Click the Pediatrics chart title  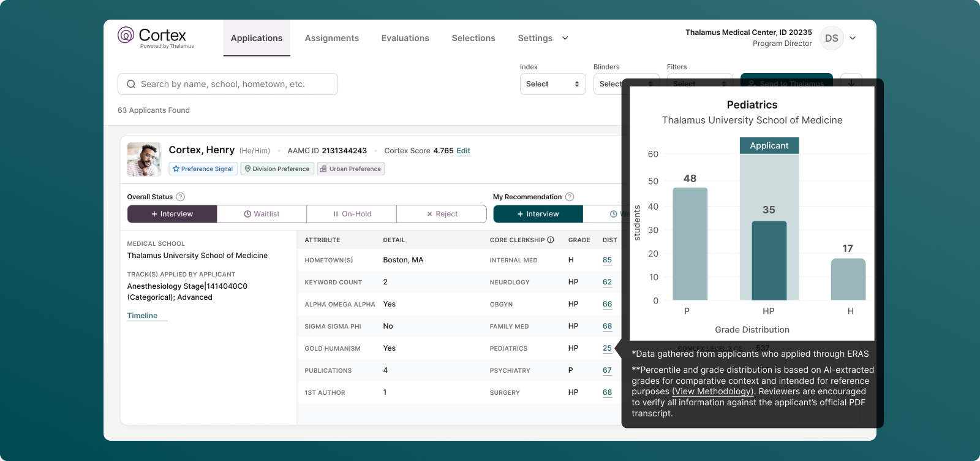(752, 105)
